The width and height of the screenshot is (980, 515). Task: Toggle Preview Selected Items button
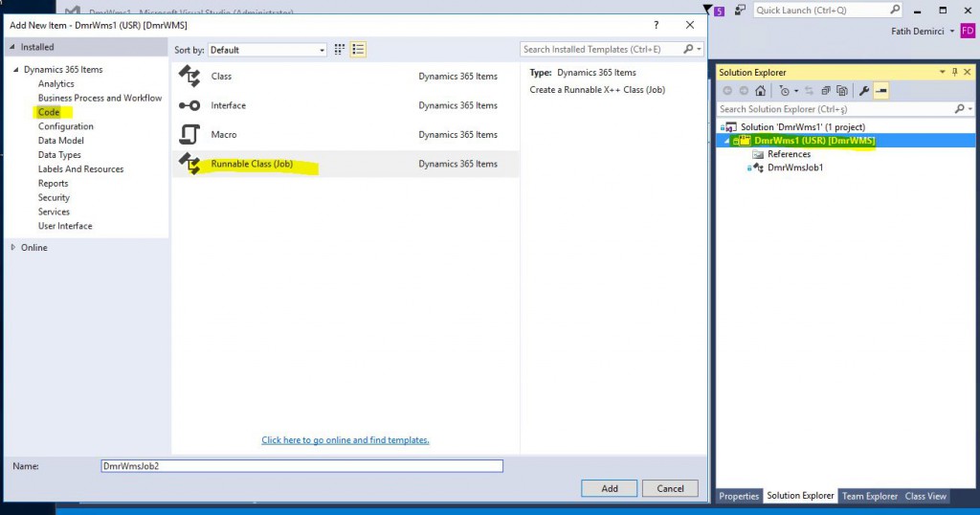(x=881, y=91)
